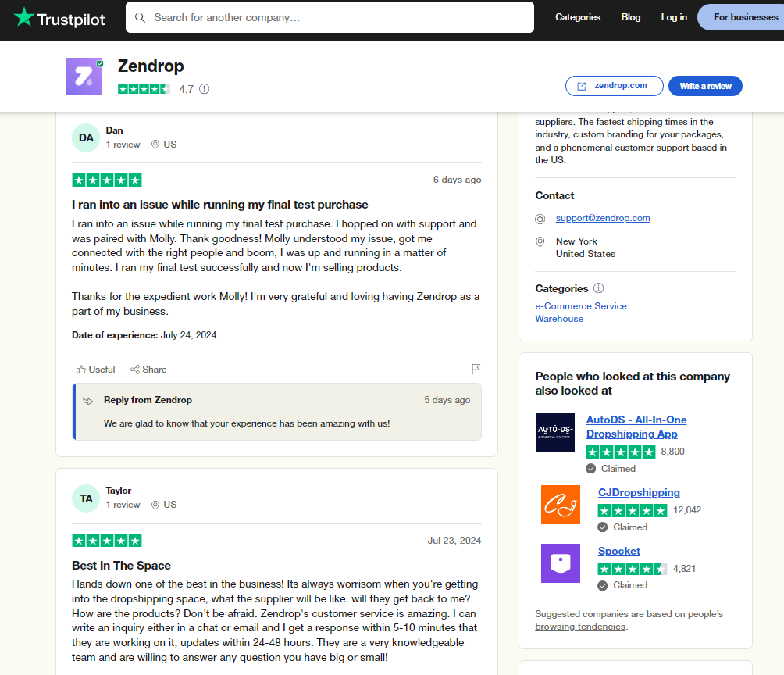Screen dimensions: 784x675
Task: Click the '6 days ago' review date
Action: [457, 180]
